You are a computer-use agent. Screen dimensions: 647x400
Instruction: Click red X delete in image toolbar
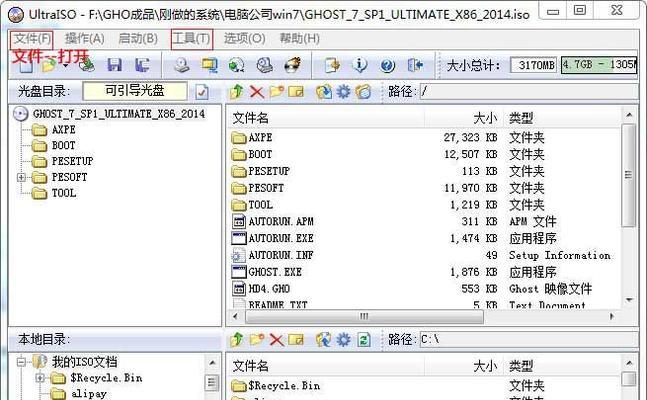[x=257, y=92]
